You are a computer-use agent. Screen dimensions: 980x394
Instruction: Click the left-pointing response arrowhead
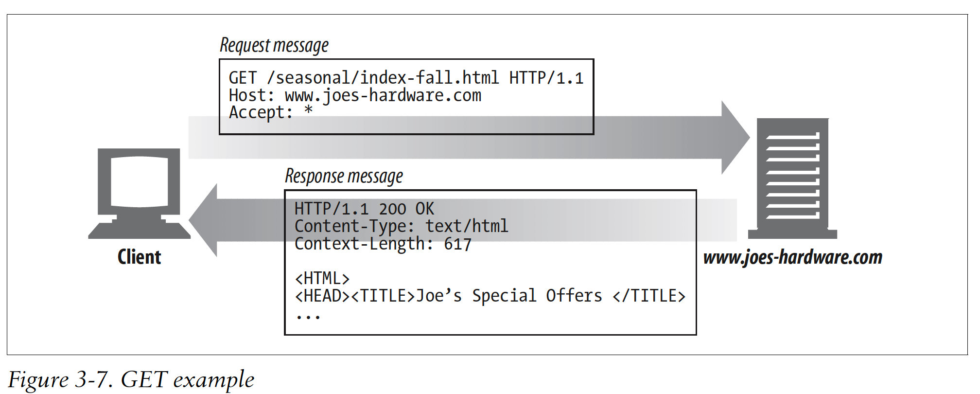(205, 220)
